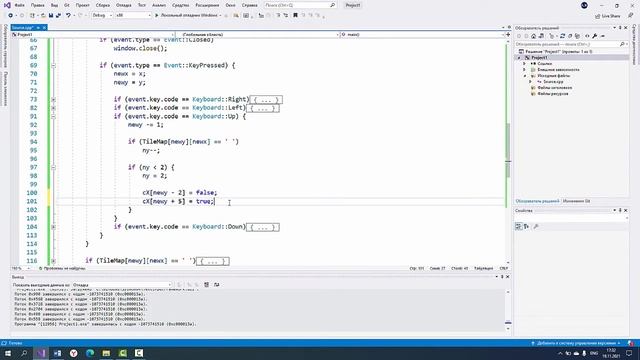
Task: Click the bookmark toolbar icon
Action: point(295,16)
